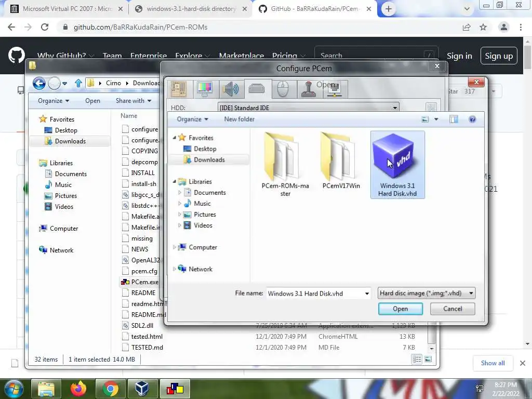
Task: Open Firefox from taskbar
Action: pos(78,389)
